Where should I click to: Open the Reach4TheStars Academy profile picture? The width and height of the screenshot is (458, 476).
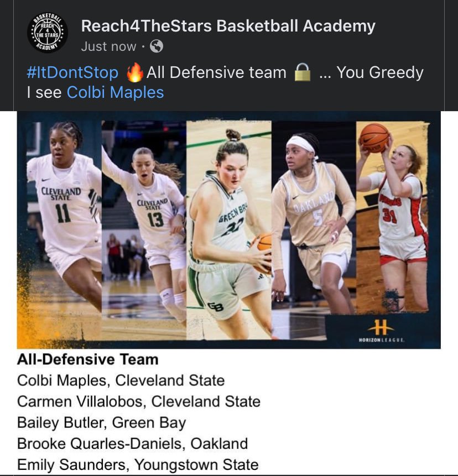pos(48,33)
